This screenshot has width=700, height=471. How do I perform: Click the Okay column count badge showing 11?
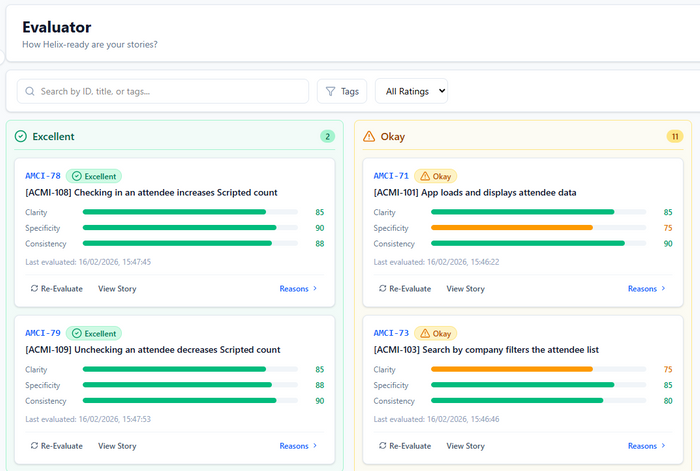pos(675,137)
